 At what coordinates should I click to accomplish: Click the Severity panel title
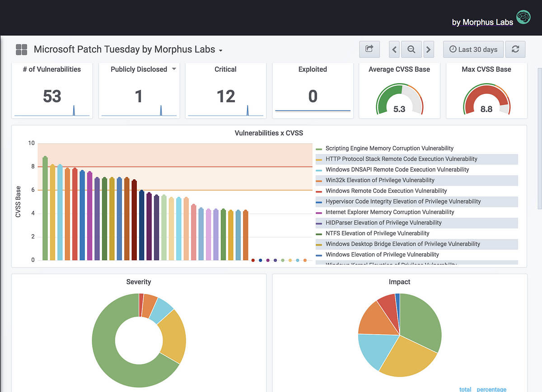[x=139, y=281]
